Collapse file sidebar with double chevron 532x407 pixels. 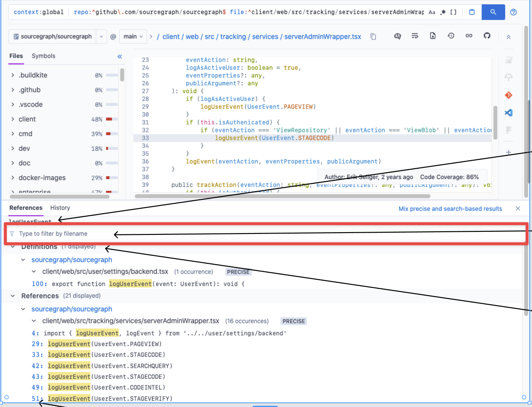click(120, 57)
